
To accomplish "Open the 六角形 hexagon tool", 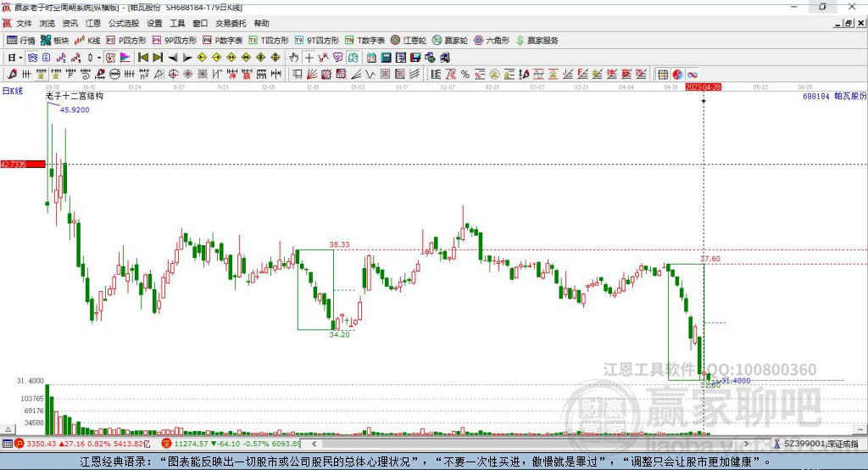I will (x=492, y=41).
